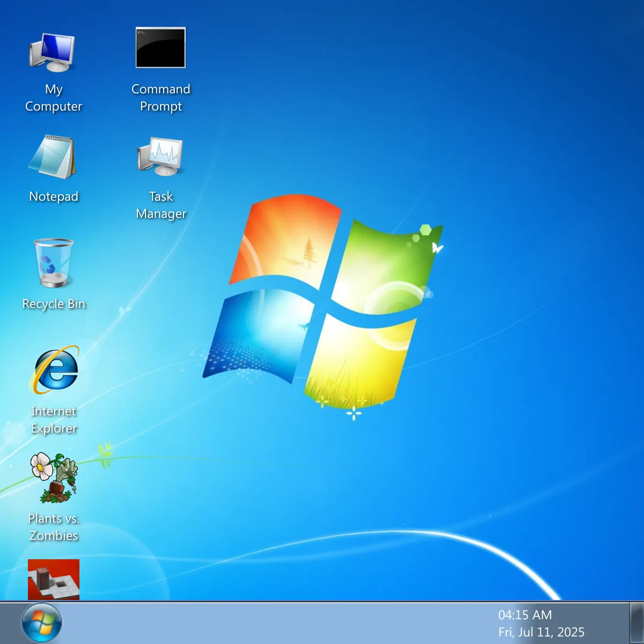Click the 'Command Prompt' text label
The image size is (644, 644).
coord(161,98)
